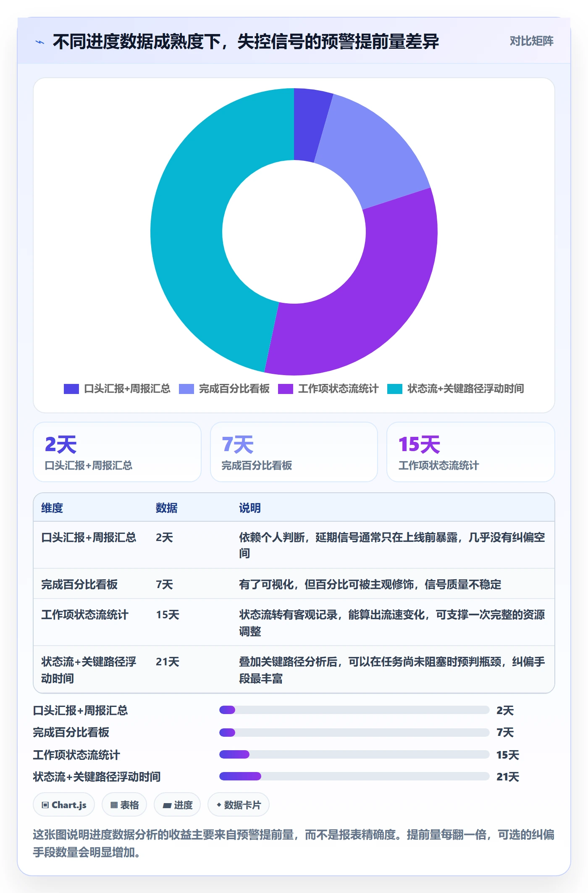588x893 pixels.
Task: Click the 数据 column header
Action: (167, 508)
